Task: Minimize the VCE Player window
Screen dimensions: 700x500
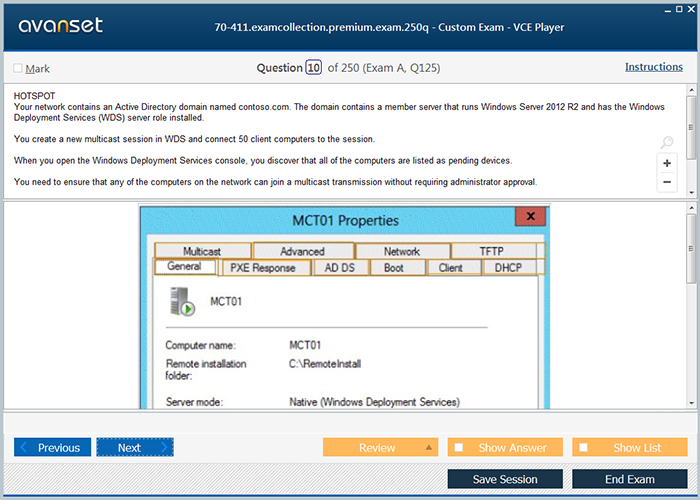Action: 668,10
